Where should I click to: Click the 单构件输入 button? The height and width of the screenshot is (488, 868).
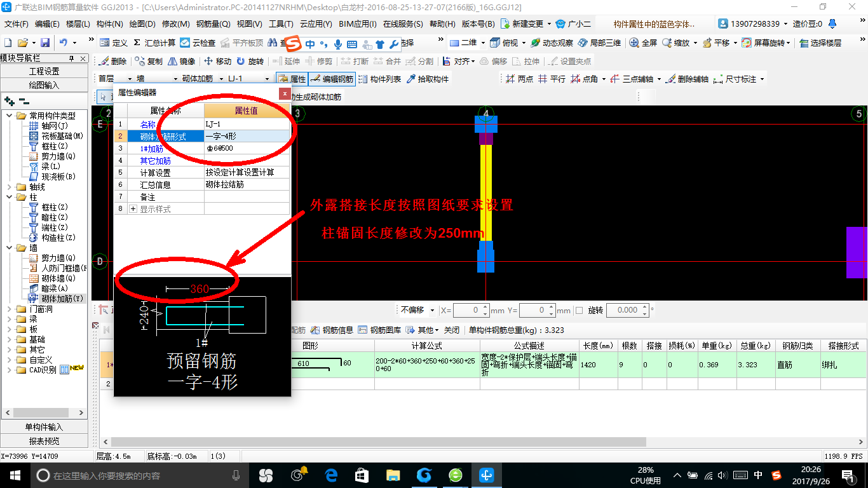44,427
